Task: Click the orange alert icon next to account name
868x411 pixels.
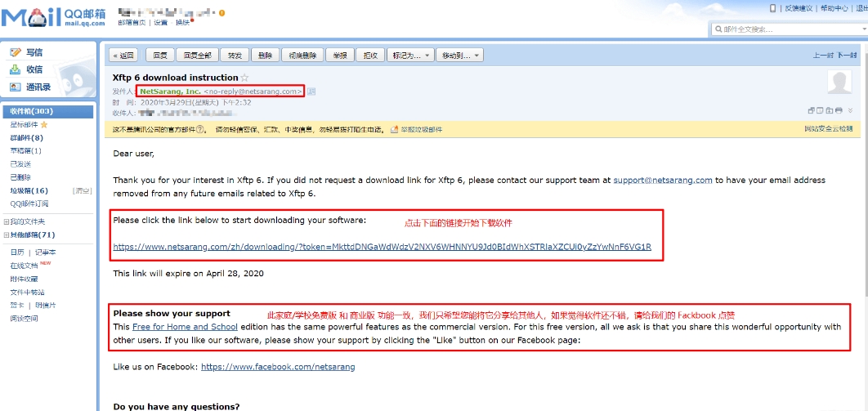Action: 222,13
